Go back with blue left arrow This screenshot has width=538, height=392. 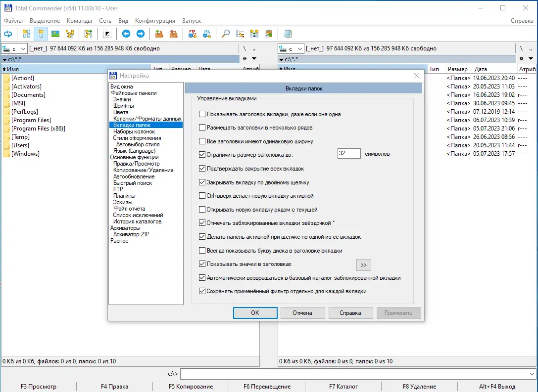point(126,34)
